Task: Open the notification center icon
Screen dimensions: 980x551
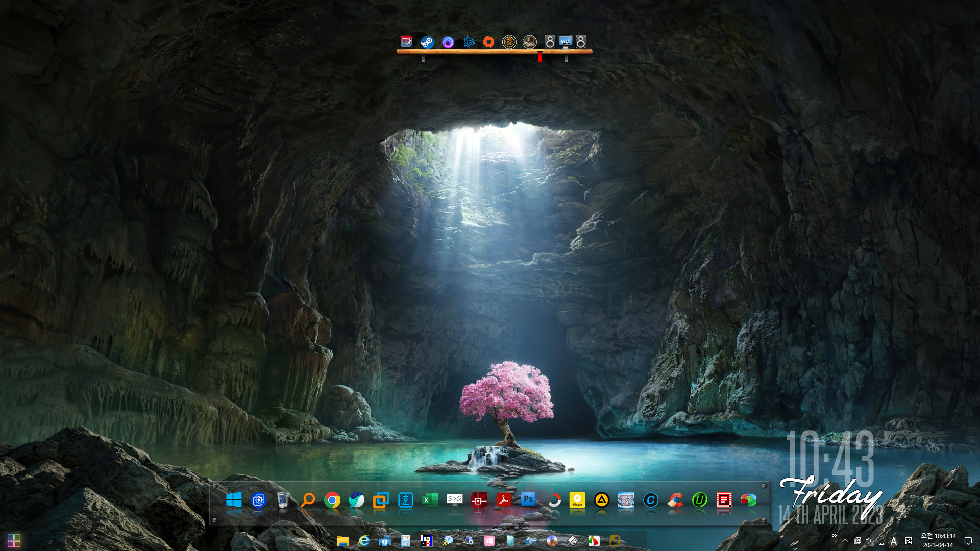Action: (968, 541)
